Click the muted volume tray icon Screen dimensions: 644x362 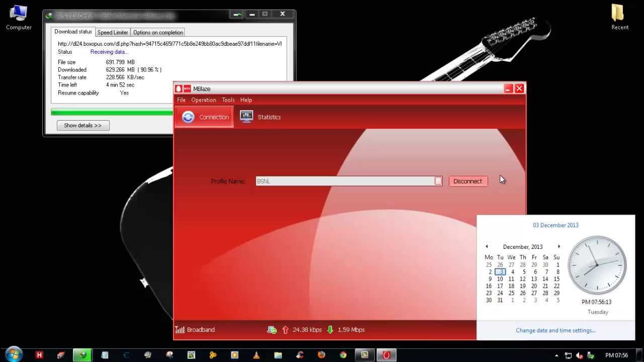point(579,355)
